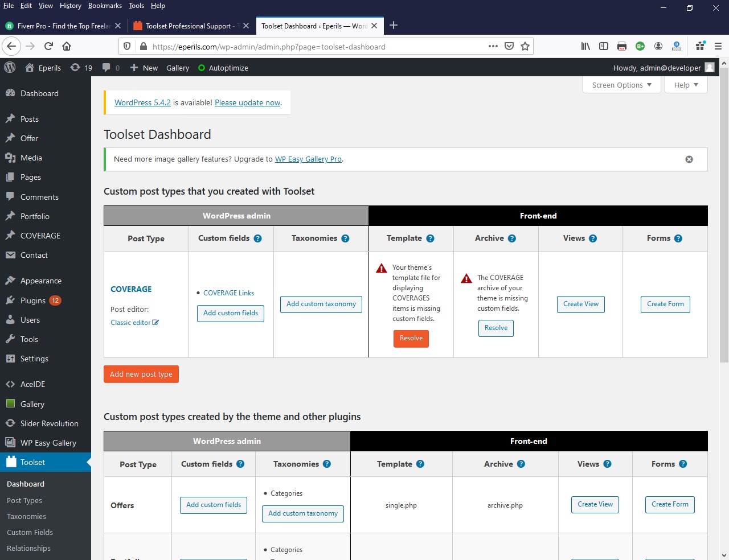Click the Resolve button under Archive

pyautogui.click(x=496, y=328)
